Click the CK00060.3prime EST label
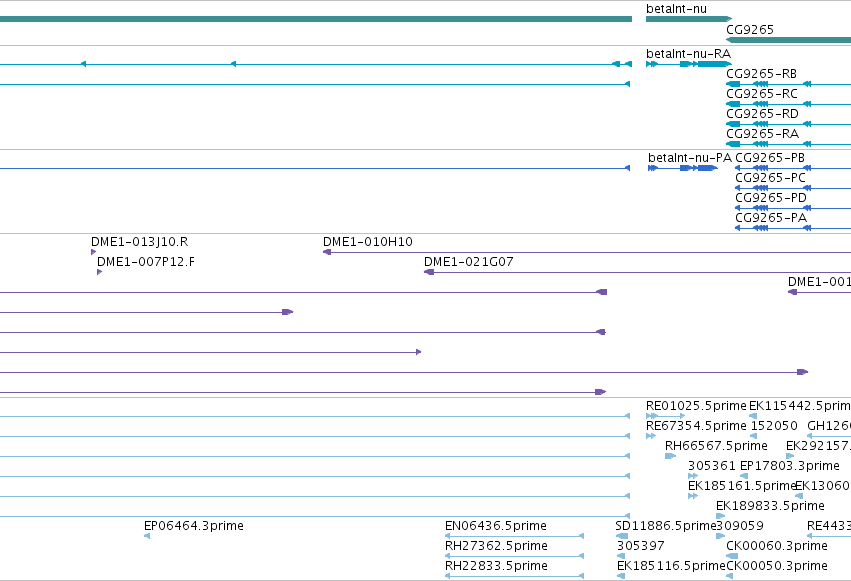 [777, 546]
